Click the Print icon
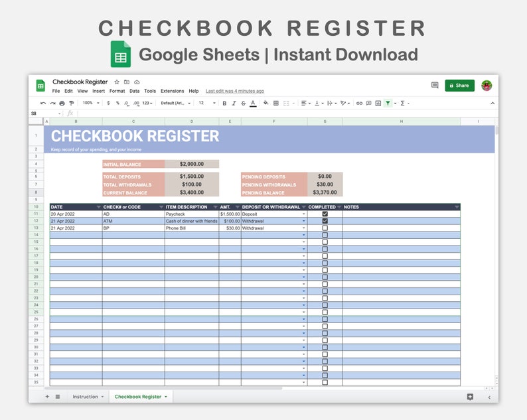 [x=62, y=103]
